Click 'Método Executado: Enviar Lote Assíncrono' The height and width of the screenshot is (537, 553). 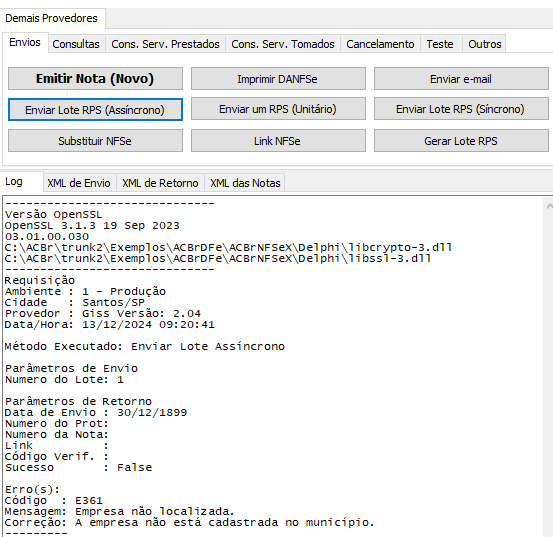coord(145,346)
